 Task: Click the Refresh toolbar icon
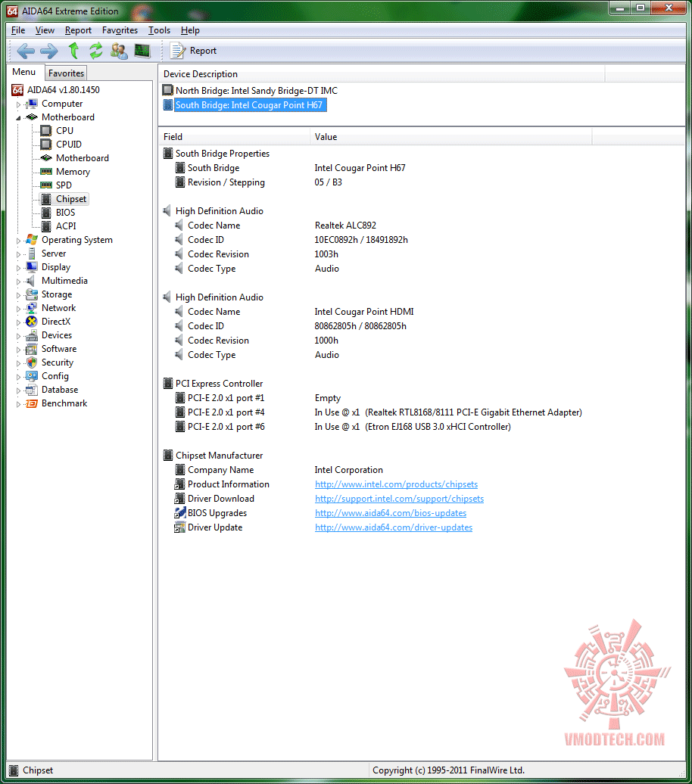pos(95,51)
